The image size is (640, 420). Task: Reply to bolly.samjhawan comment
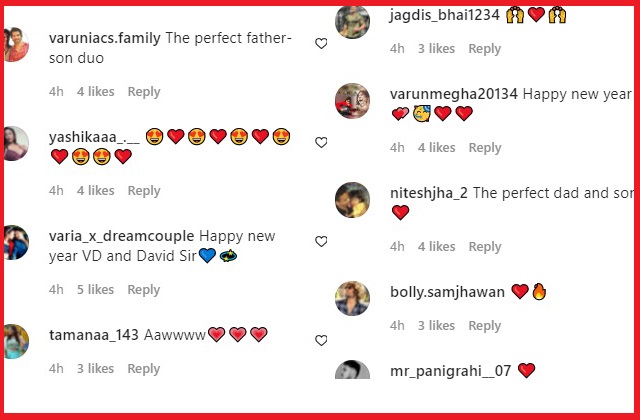pyautogui.click(x=484, y=326)
